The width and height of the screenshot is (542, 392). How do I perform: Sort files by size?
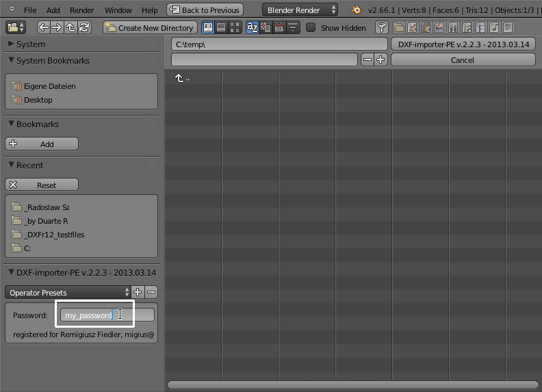pos(293,27)
